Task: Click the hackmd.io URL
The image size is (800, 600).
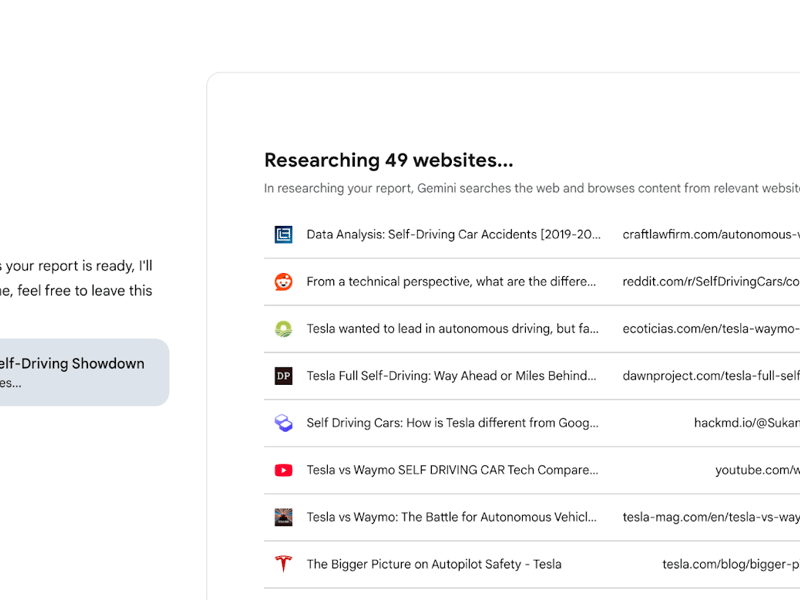Action: (x=747, y=423)
